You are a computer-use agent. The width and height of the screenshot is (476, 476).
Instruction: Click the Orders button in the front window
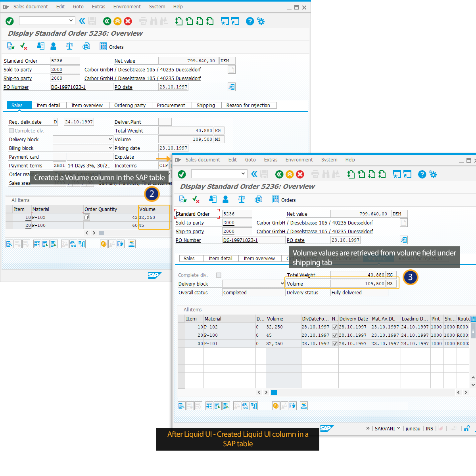[284, 200]
